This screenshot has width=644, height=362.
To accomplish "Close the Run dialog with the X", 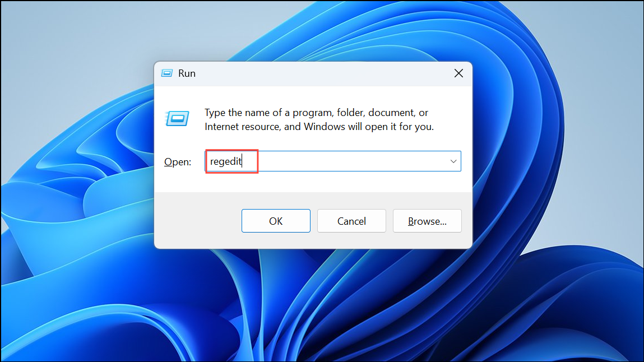I will [458, 73].
